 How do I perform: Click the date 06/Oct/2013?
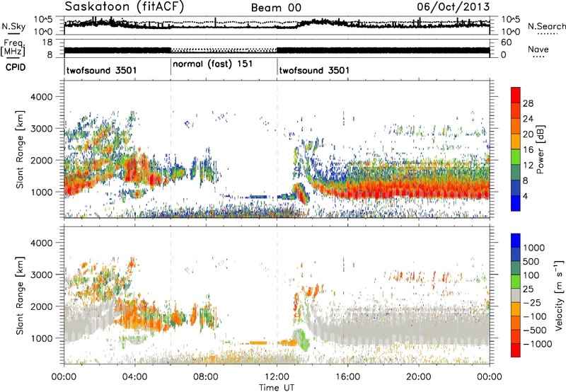pos(454,6)
